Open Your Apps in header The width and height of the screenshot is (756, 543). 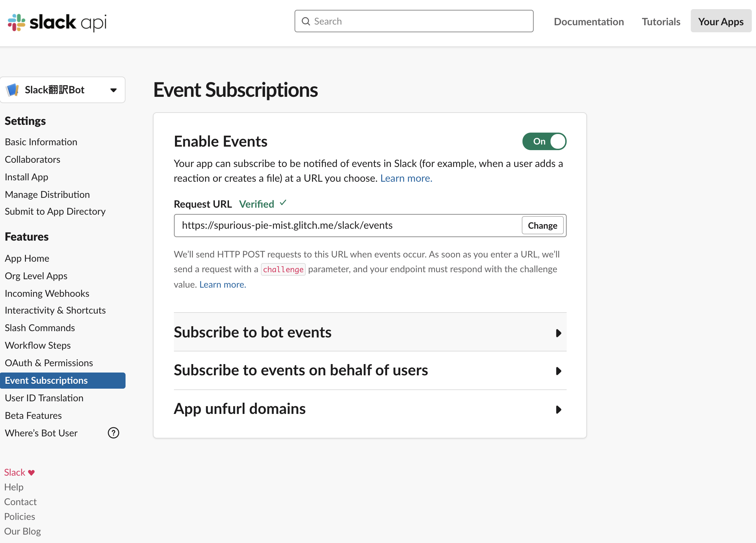coord(721,22)
